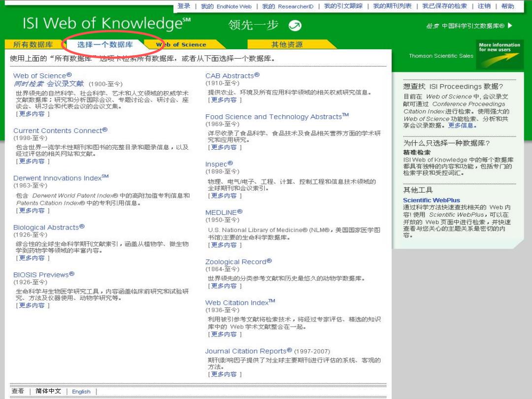The image size is (532, 399).
Task: Open Zoological Record database
Action: (238, 262)
